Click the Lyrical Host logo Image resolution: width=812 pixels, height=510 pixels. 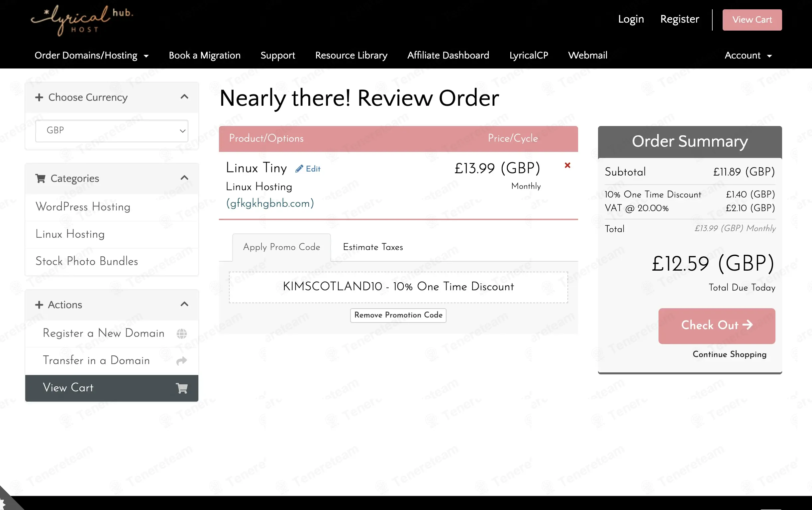pos(82,20)
